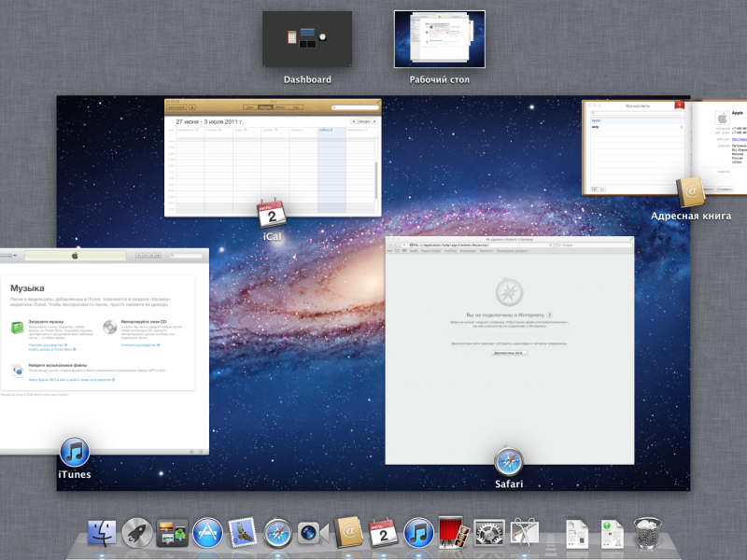Click the Grab scissors icon in Dock

pos(524,533)
